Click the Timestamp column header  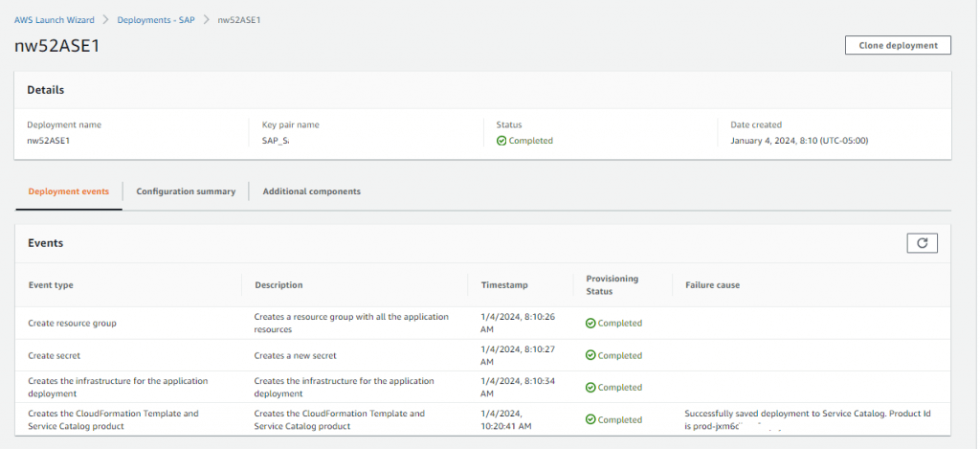pos(504,285)
